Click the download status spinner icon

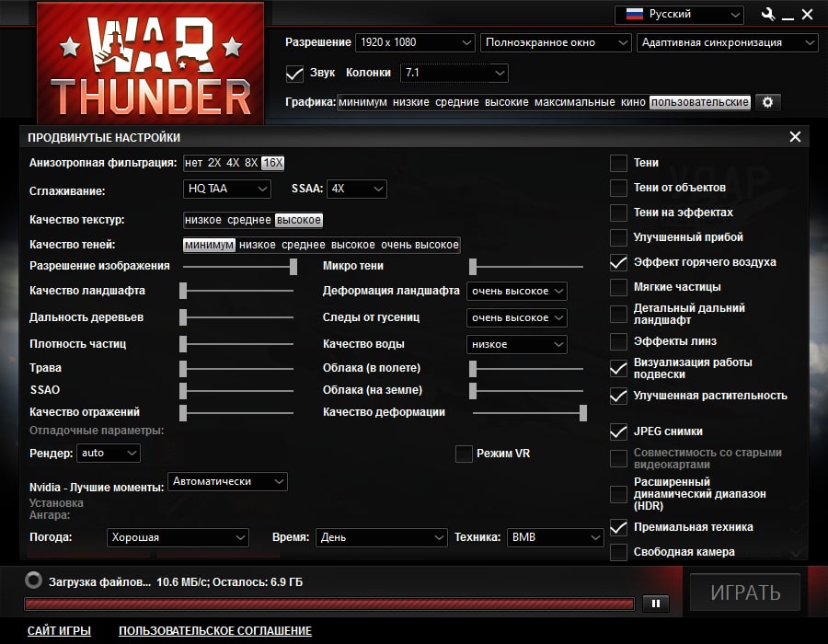(x=33, y=581)
